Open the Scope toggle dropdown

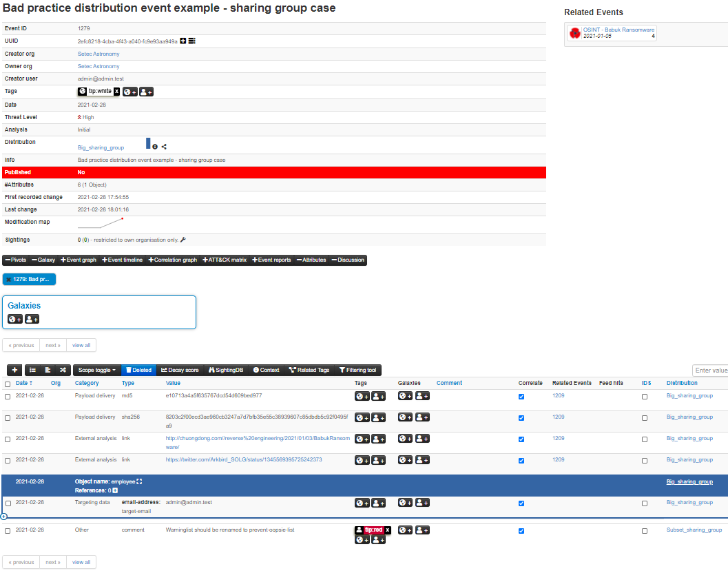pos(96,370)
